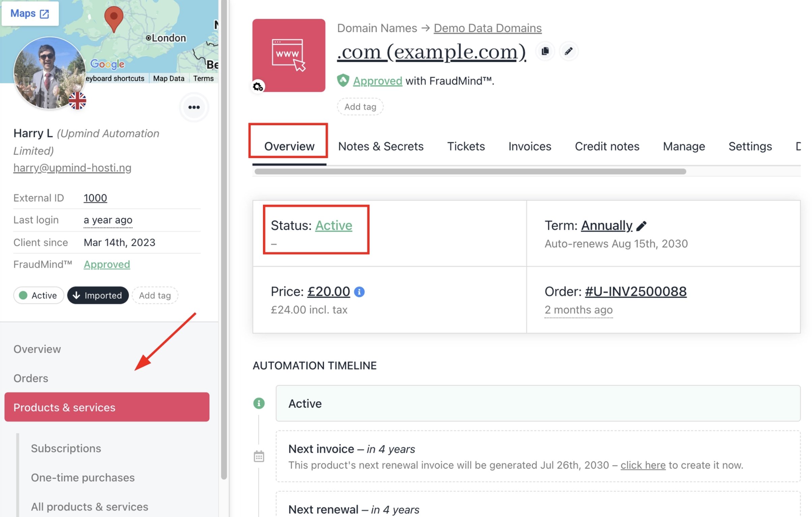Image resolution: width=812 pixels, height=517 pixels.
Task: Open All products & services sub-item
Action: click(89, 507)
